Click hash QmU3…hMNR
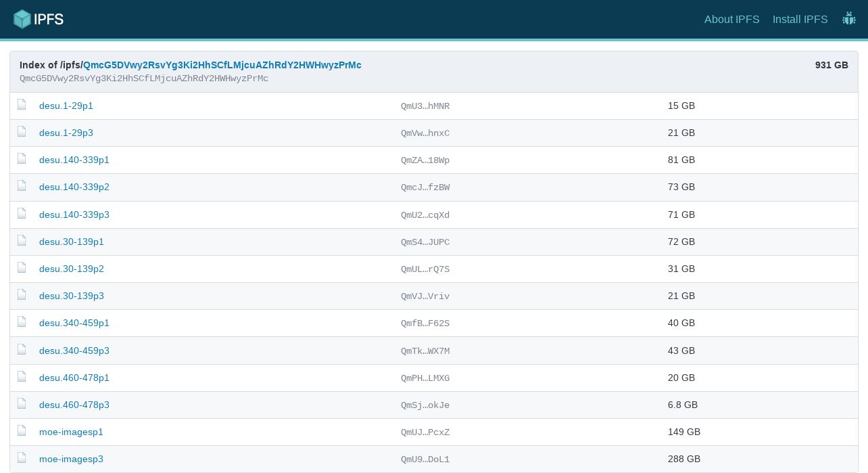This screenshot has height=473, width=868. click(425, 106)
